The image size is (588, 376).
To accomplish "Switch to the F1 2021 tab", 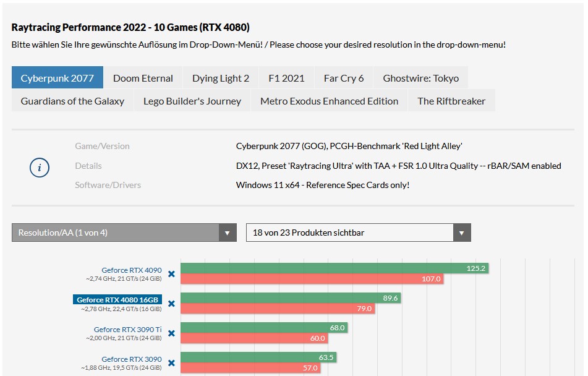I will (286, 78).
